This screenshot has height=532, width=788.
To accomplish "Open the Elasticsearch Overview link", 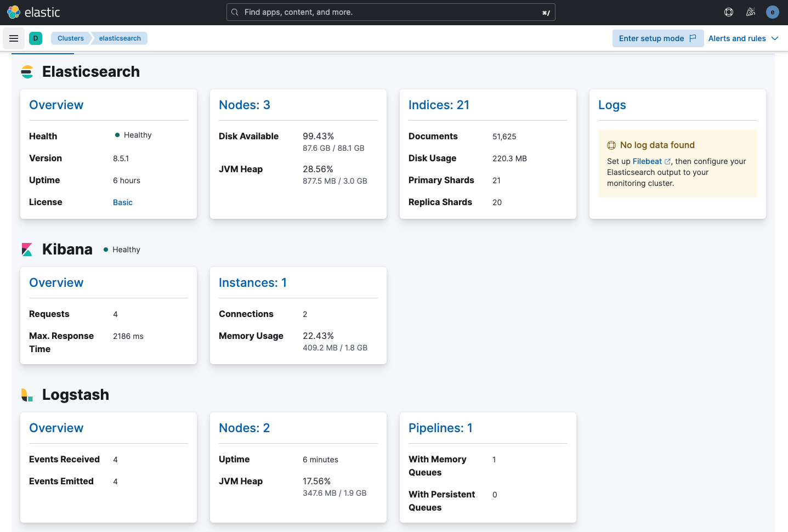I will pos(56,105).
